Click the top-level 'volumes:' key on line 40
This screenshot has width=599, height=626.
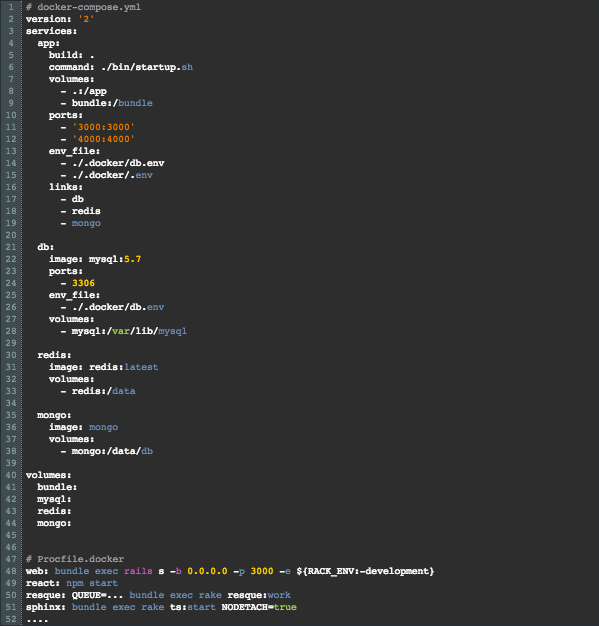point(49,475)
